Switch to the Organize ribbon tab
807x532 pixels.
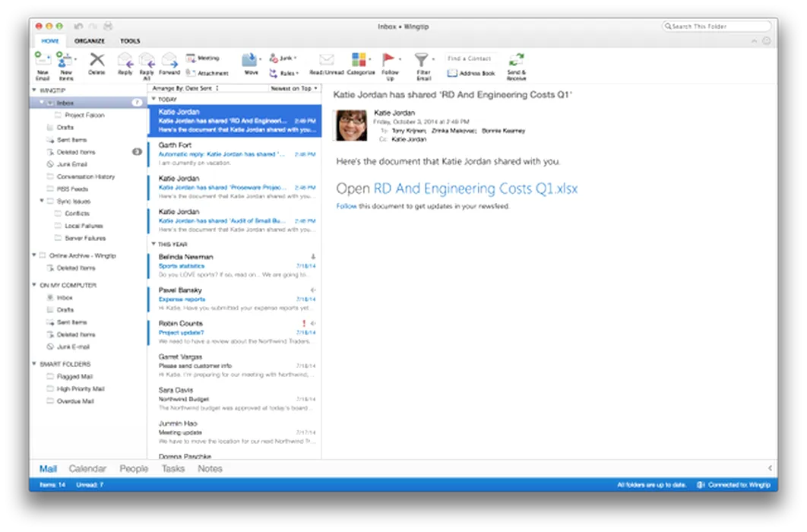(x=90, y=41)
